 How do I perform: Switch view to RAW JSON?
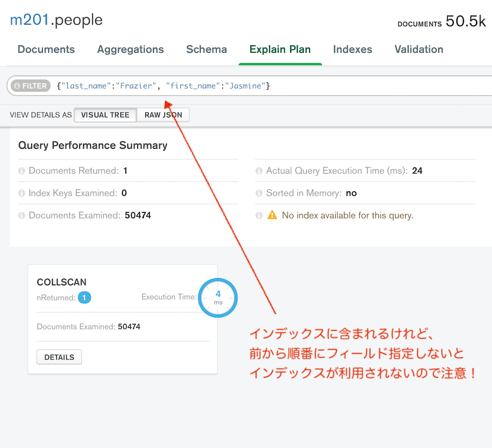[163, 115]
